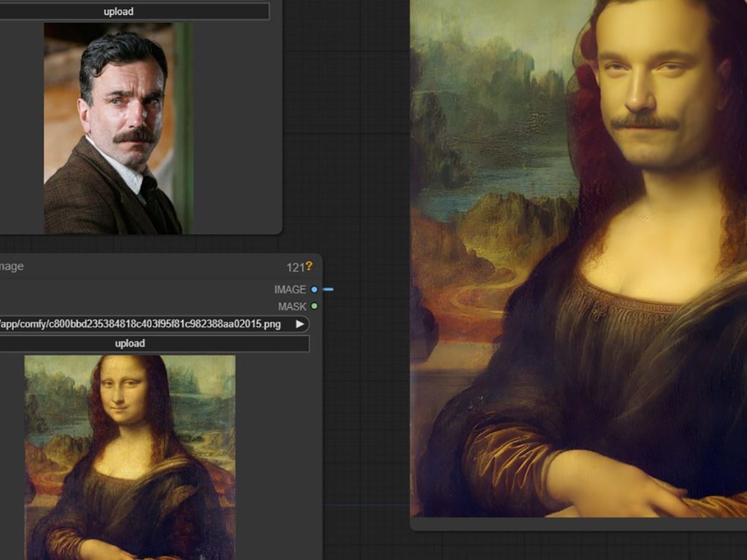Click "upload" on the Mona Lisa node
This screenshot has width=747, height=560.
(x=131, y=343)
